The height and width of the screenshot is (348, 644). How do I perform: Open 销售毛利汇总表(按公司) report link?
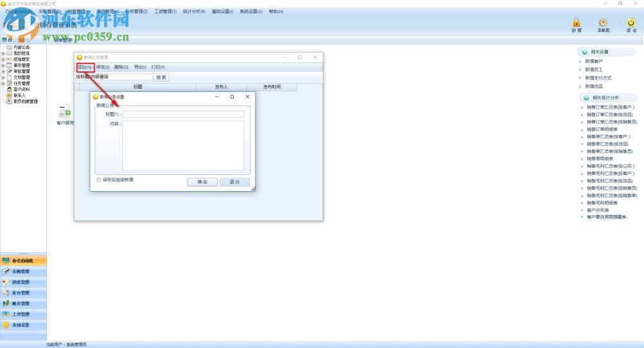coord(611,166)
